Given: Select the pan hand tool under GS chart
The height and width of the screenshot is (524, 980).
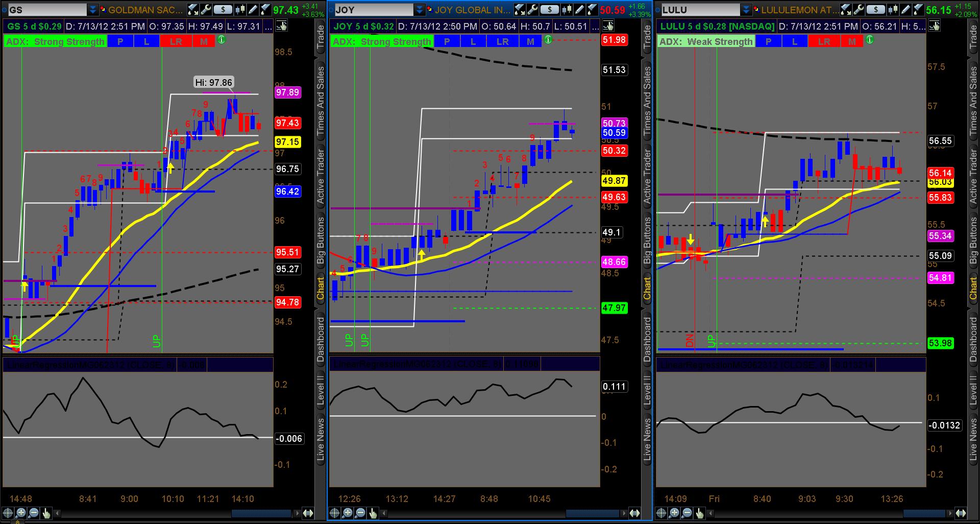Looking at the screenshot, I should point(46,513).
